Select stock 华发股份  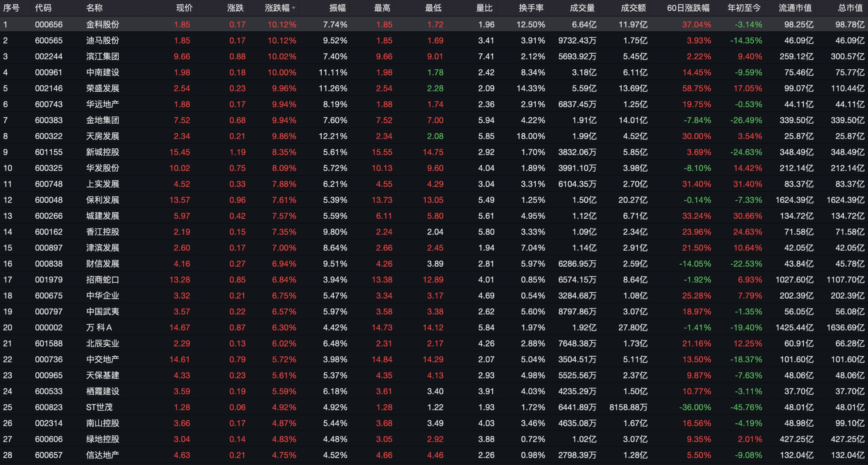click(x=102, y=168)
